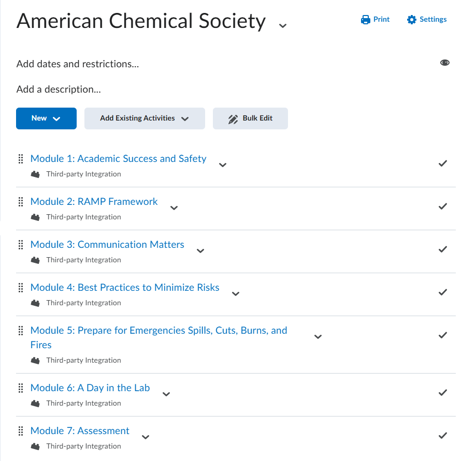The height and width of the screenshot is (461, 476).
Task: Open Module 2: RAMP Framework link
Action: point(94,202)
